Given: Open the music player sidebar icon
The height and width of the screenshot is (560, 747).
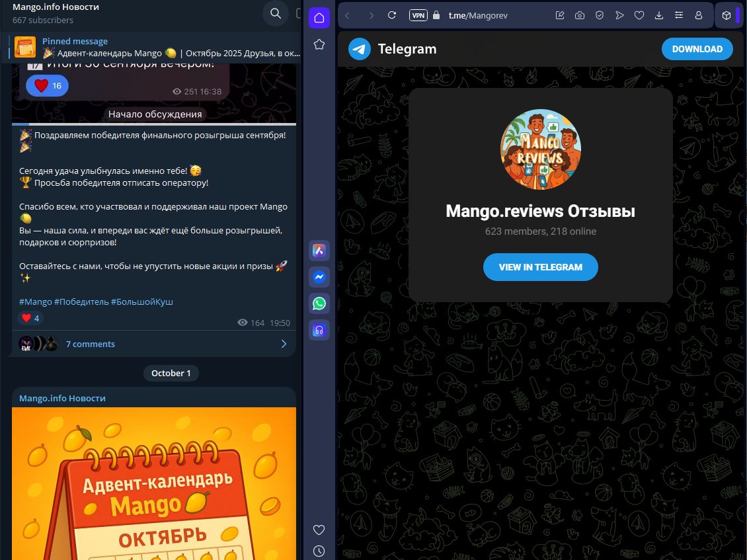Looking at the screenshot, I should click(x=319, y=330).
